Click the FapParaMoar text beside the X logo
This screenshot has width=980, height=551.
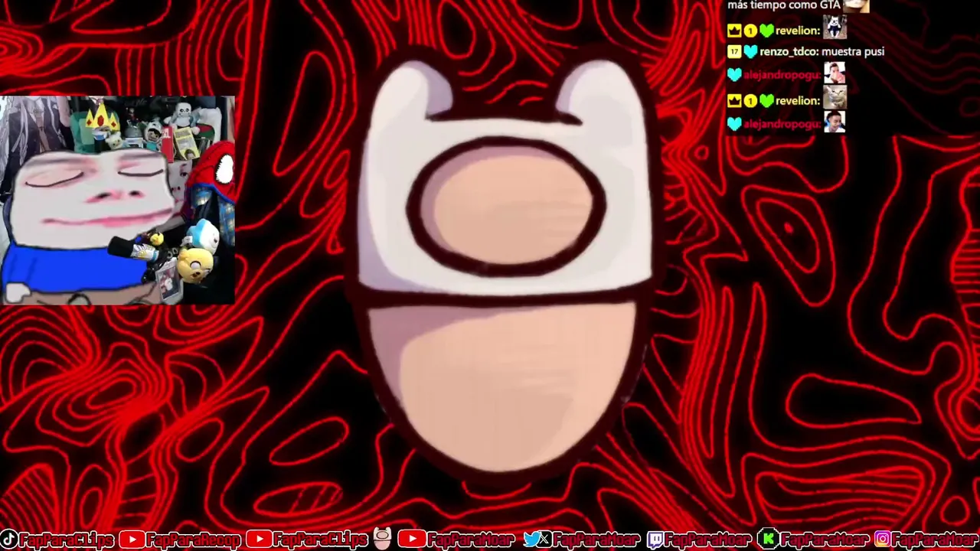pyautogui.click(x=596, y=540)
